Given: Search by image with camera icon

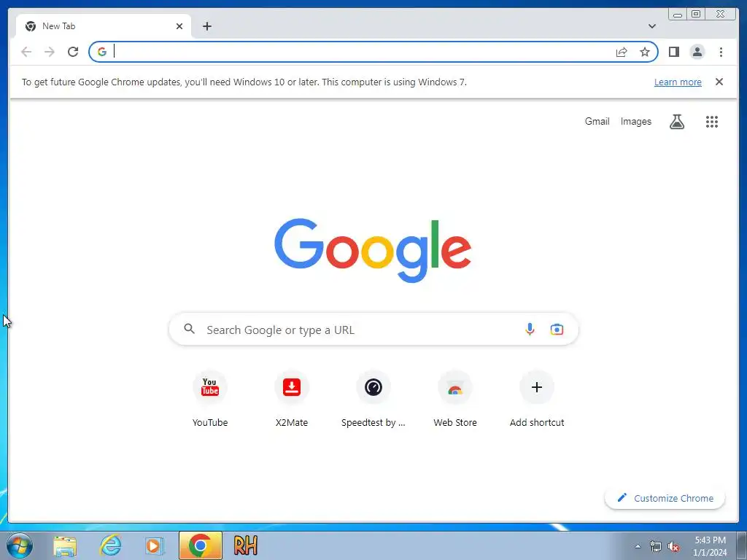Looking at the screenshot, I should tap(557, 329).
